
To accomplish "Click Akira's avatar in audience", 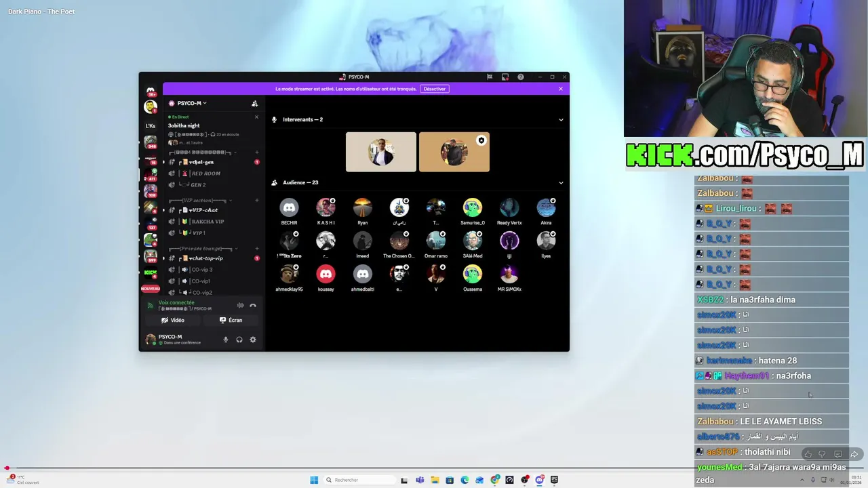I will click(x=546, y=207).
